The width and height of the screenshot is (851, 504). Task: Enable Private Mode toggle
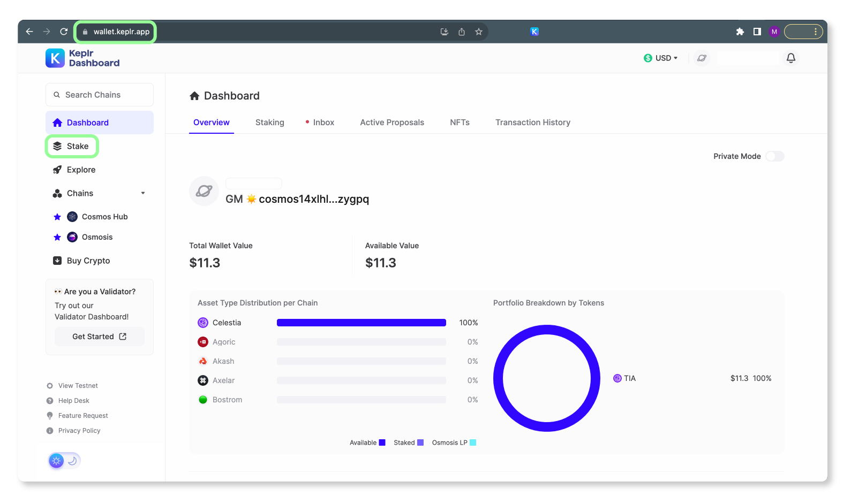[775, 156]
